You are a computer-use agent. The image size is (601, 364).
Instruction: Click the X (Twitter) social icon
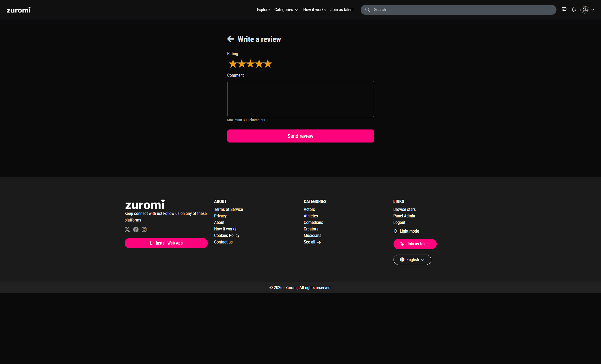[x=127, y=229]
